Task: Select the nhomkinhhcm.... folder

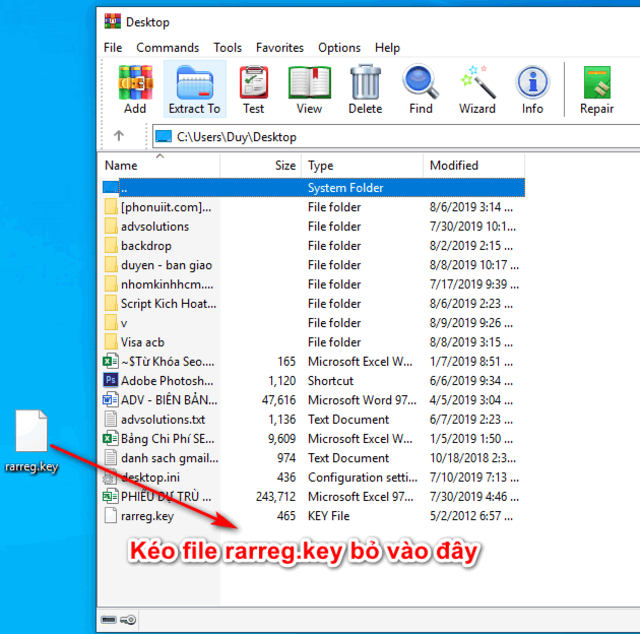Action: [167, 285]
